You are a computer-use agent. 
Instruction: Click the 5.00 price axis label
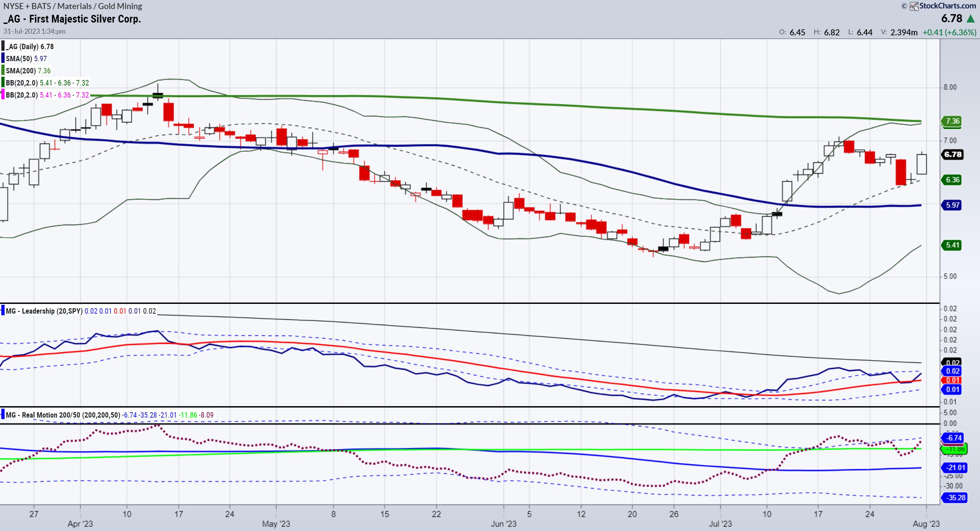click(x=950, y=276)
